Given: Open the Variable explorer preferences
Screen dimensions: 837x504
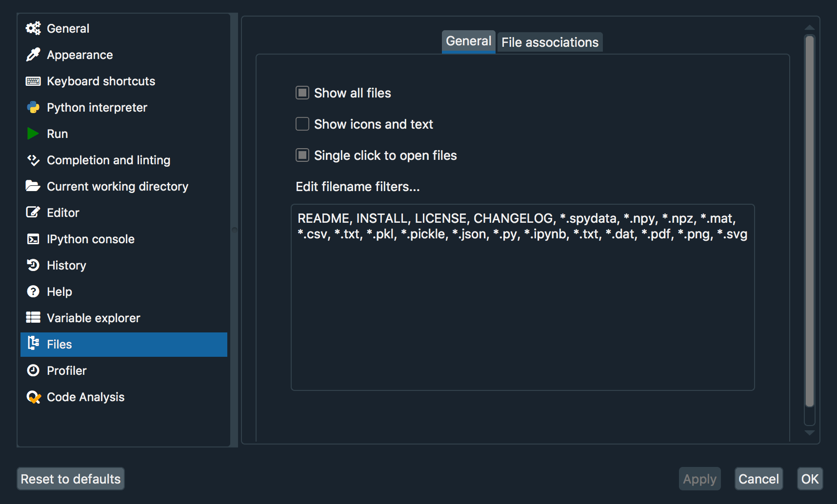Looking at the screenshot, I should tap(93, 318).
